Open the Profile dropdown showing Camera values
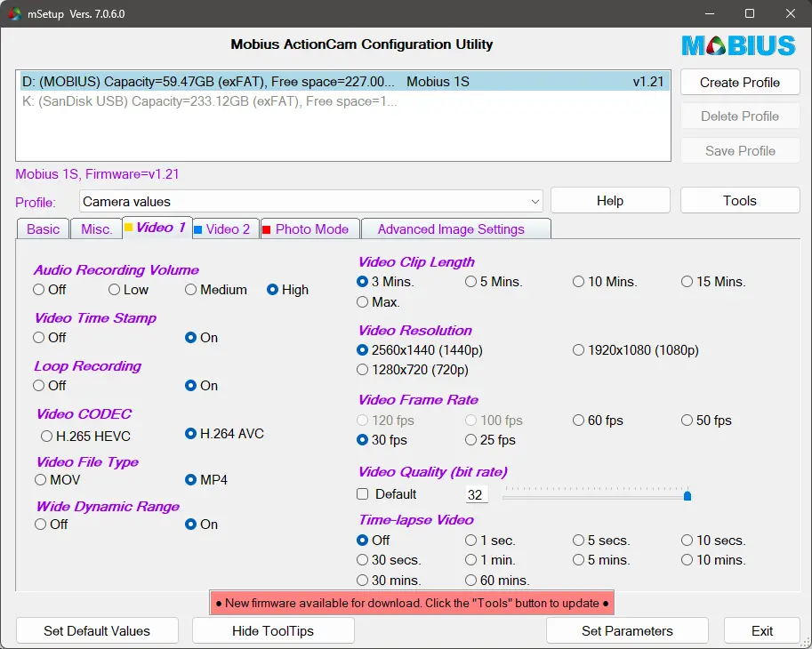 [x=310, y=201]
